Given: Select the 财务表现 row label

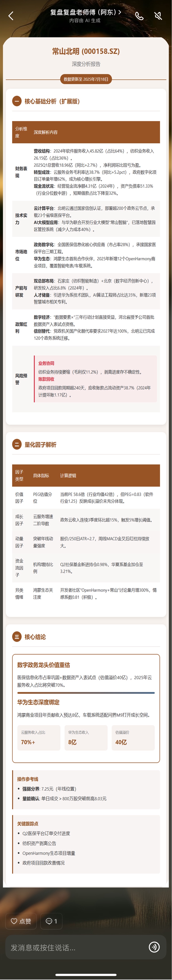Looking at the screenshot, I should coord(21,172).
